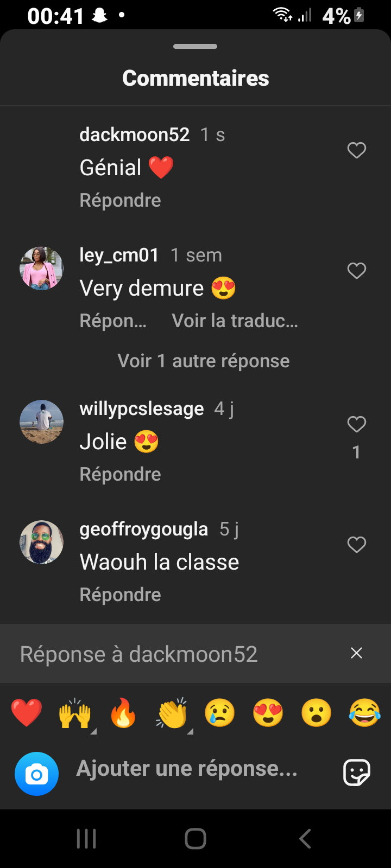Like geoffroygougla's "Waouh la classe" comment
The image size is (391, 868).
tap(357, 545)
